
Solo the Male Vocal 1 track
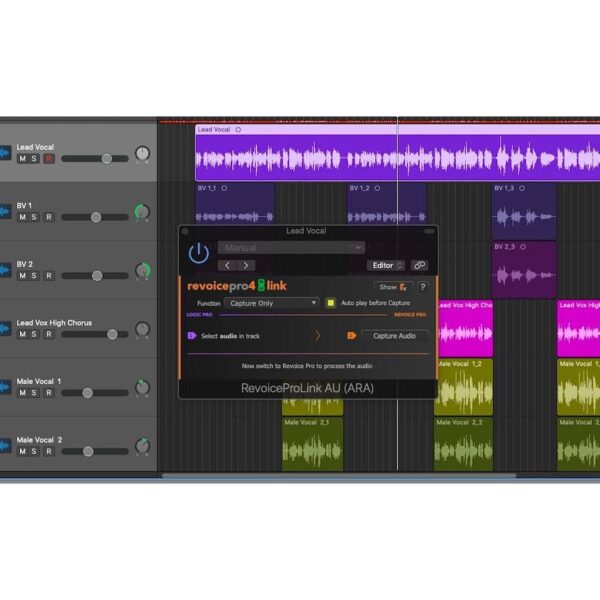tap(34, 393)
